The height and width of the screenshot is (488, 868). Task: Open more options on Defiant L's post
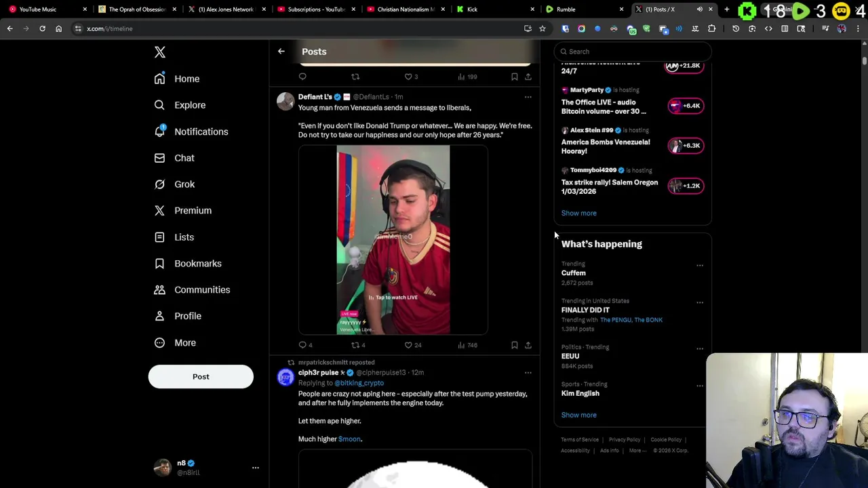(x=528, y=97)
